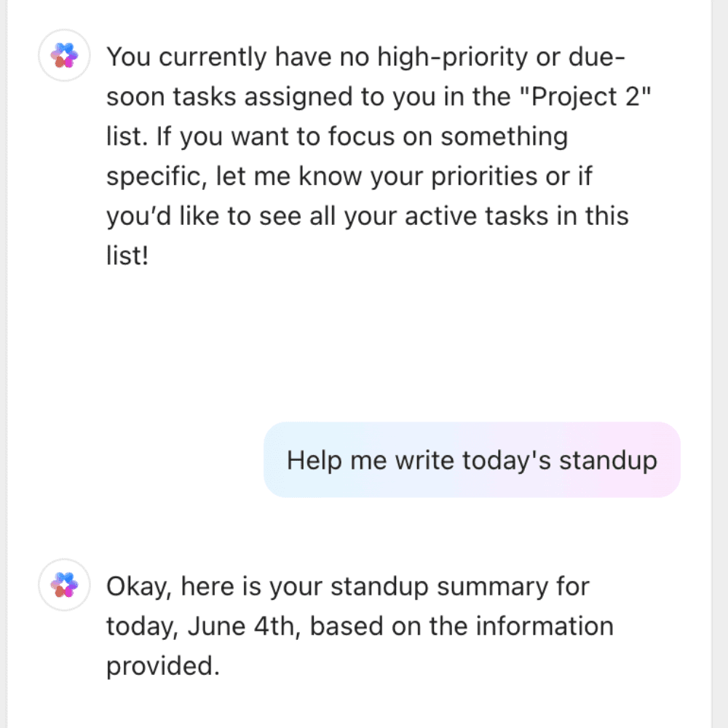728x728 pixels.
Task: Select the "Help me write today's standup" message bubble
Action: tap(472, 460)
